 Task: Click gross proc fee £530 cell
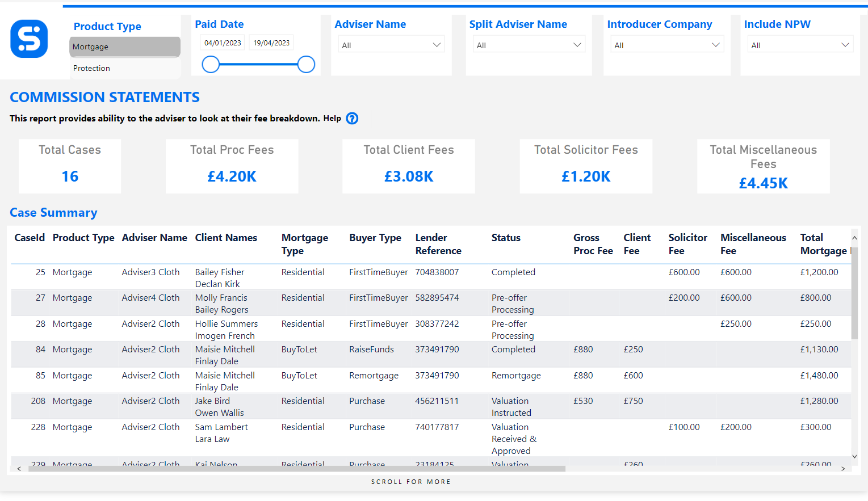[583, 401]
